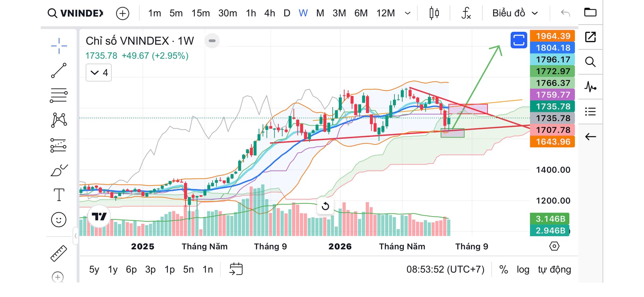Screen dimensions: 644x297
Task: Open the forecasting and measurement tools
Action: pyautogui.click(x=58, y=145)
